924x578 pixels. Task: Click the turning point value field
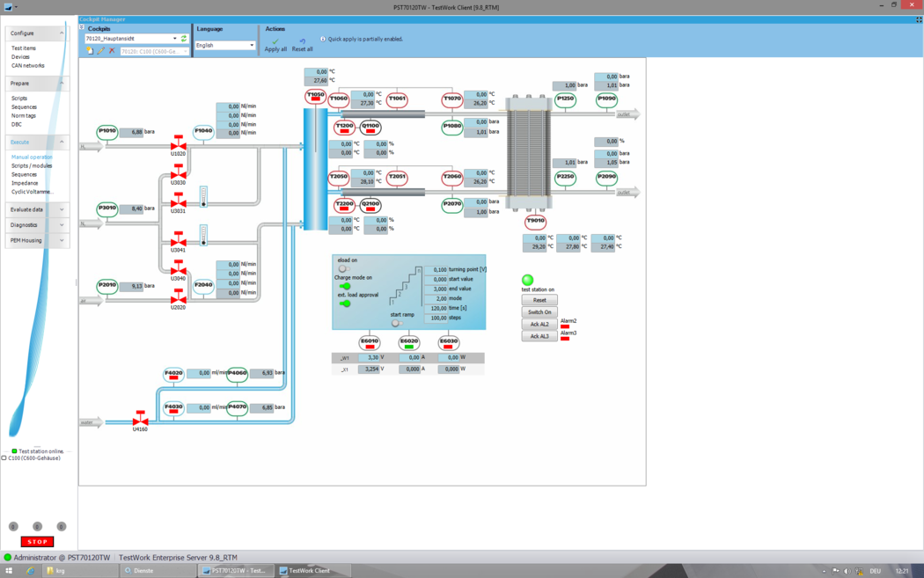point(436,270)
